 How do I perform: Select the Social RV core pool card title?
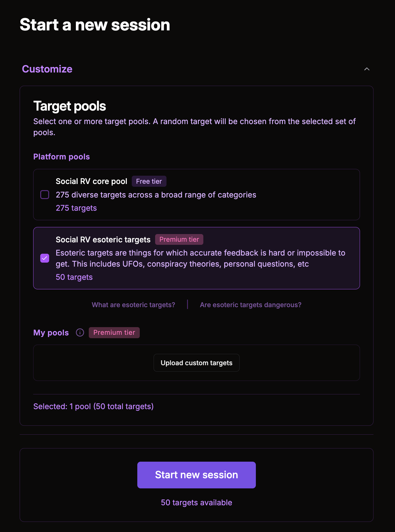point(92,181)
